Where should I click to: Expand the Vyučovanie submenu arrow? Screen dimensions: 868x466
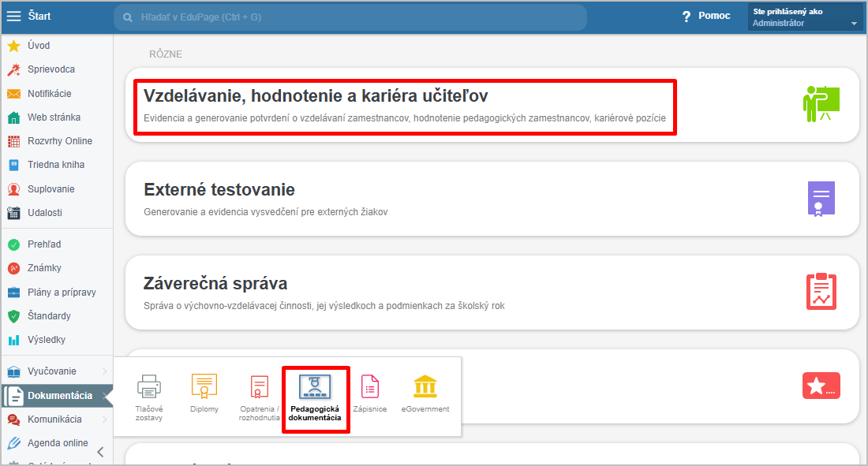(x=105, y=371)
